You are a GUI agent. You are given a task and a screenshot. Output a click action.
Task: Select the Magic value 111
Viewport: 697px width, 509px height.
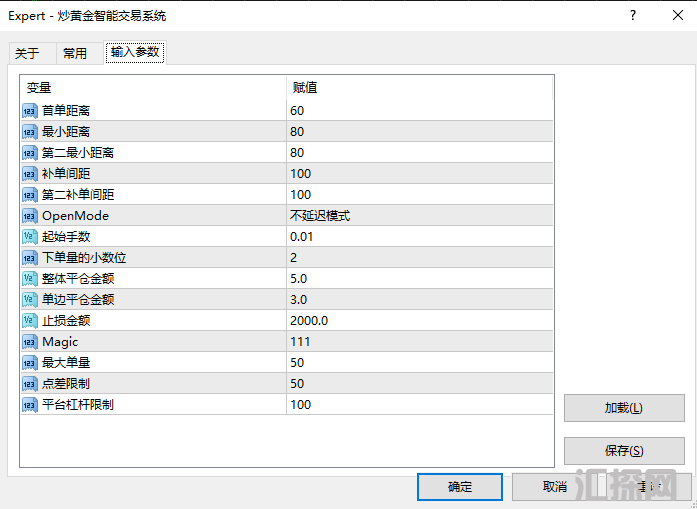[x=420, y=342]
